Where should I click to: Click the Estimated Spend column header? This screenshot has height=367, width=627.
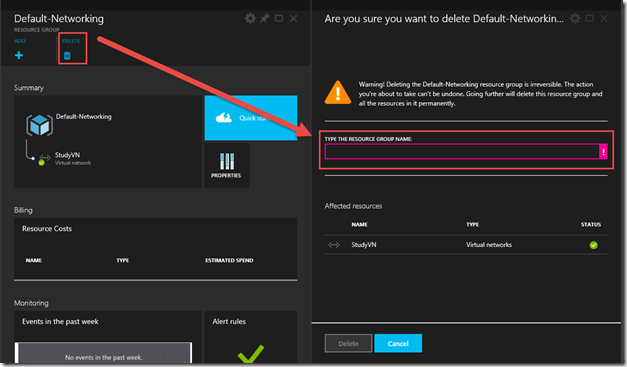coord(229,260)
